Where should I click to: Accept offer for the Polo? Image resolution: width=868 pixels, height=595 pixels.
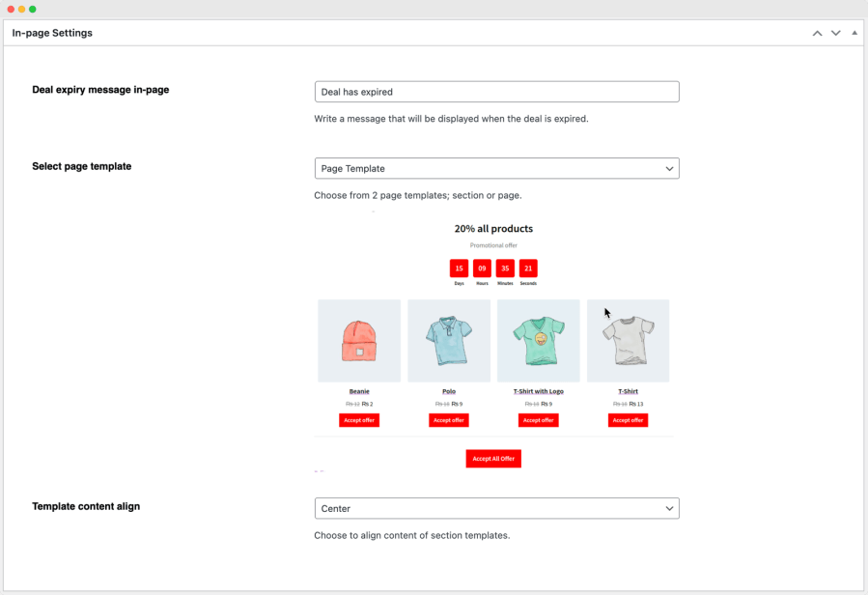click(449, 420)
